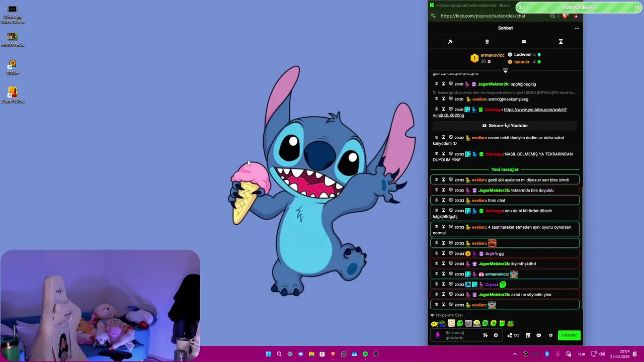Open the WhatsApp Video desktop file
Viewport: 644px width, 362px height.
[x=13, y=15]
